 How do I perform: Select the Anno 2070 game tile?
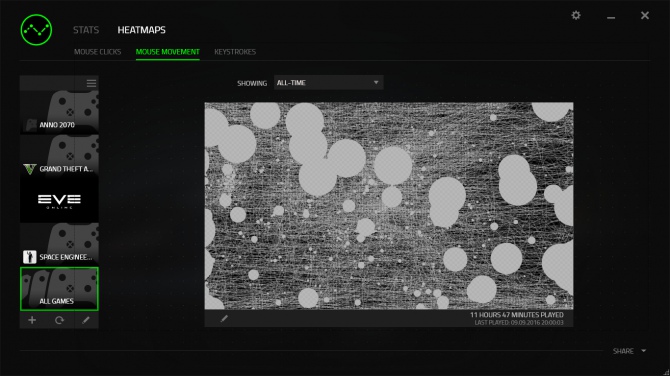point(59,112)
